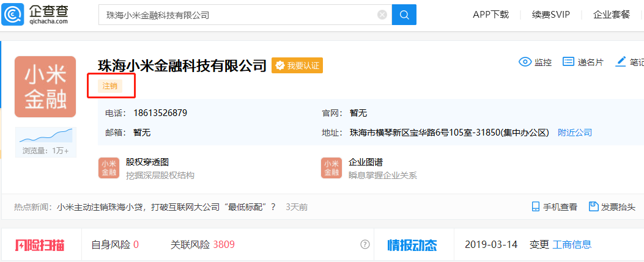Click the 注销 status tag
This screenshot has height=262, width=644.
click(110, 86)
